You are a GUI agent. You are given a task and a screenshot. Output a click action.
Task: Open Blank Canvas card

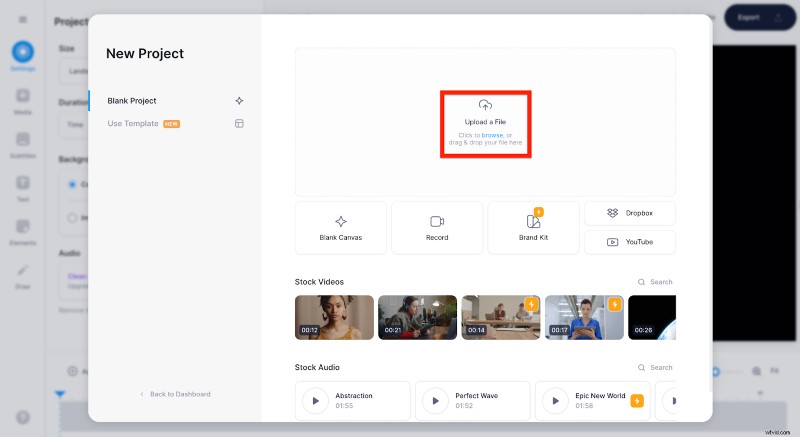pyautogui.click(x=341, y=228)
